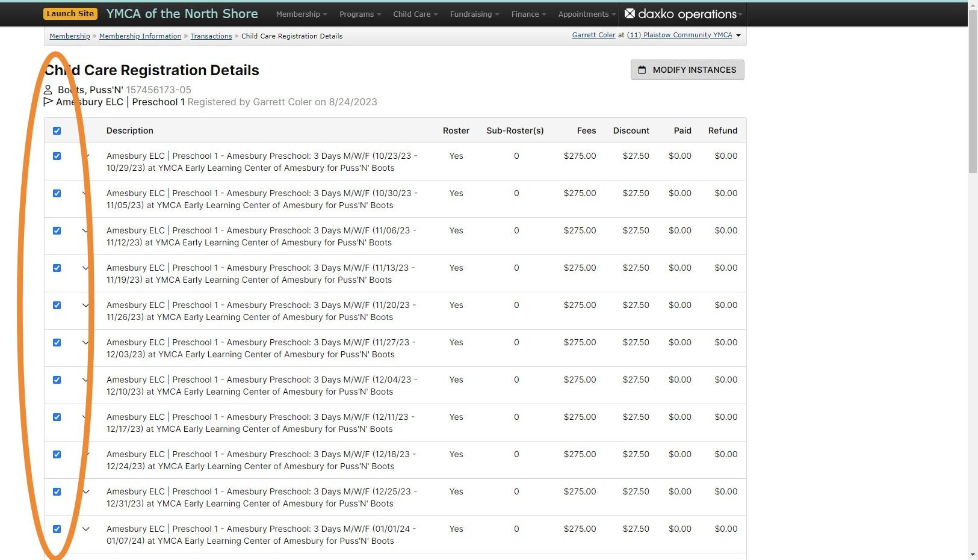Open the Membership dropdown menu
Viewport: 978px width, 560px height.
(300, 14)
